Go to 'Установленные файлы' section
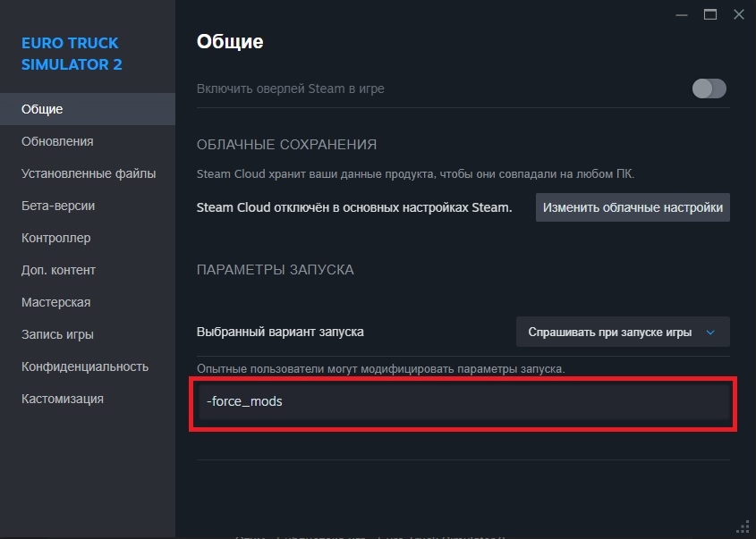Viewport: 756px width, 539px height. (x=89, y=173)
